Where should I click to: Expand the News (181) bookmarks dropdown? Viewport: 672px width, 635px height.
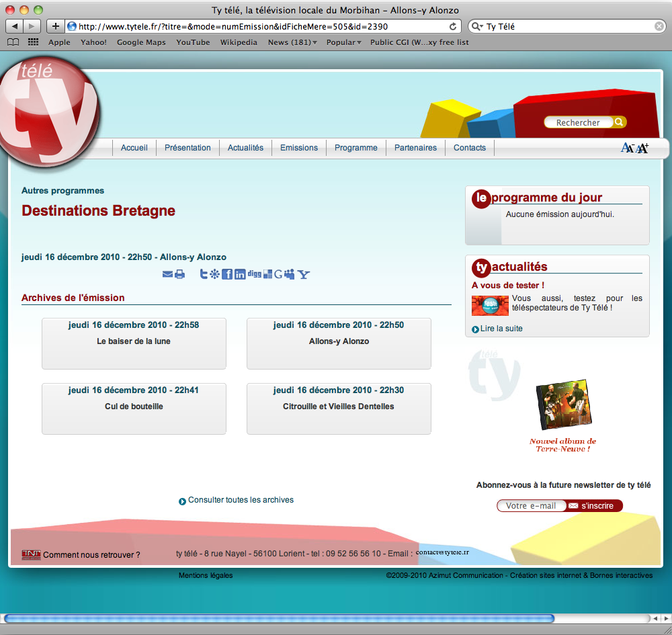[x=292, y=42]
